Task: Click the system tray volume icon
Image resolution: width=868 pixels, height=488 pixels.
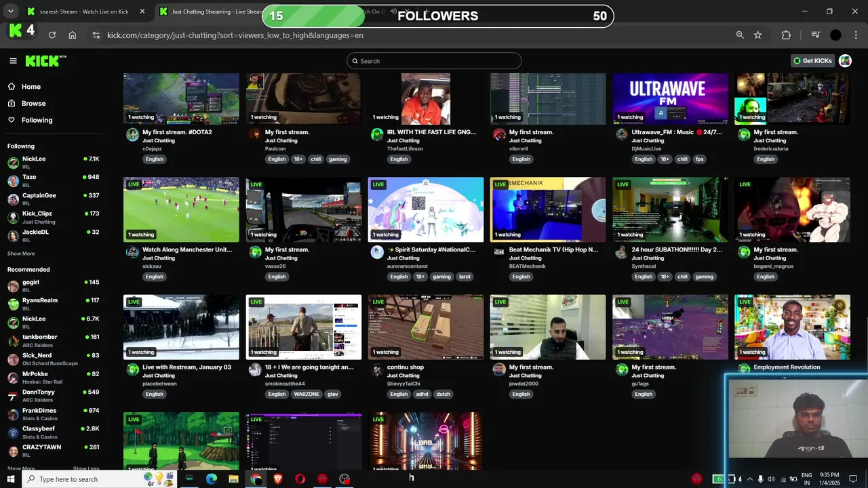Action: 772,479
